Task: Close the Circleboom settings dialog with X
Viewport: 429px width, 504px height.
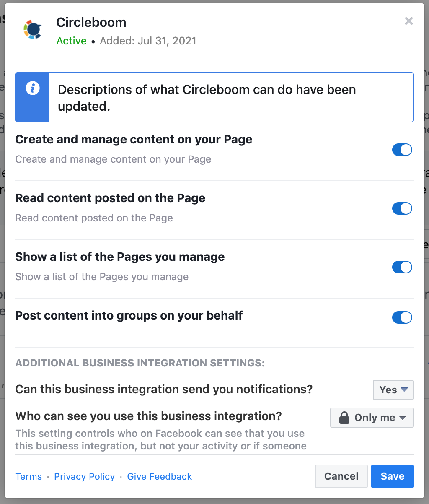Action: tap(409, 21)
